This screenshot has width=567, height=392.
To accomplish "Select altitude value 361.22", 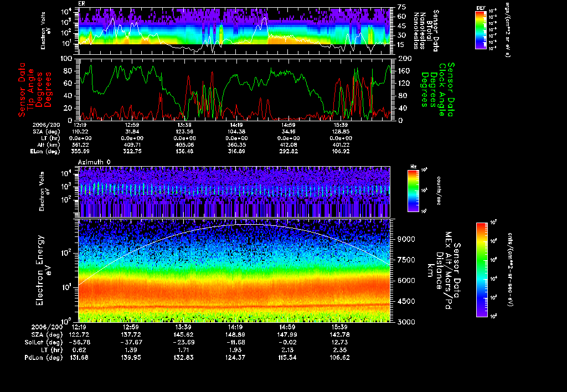I will pos(80,145).
